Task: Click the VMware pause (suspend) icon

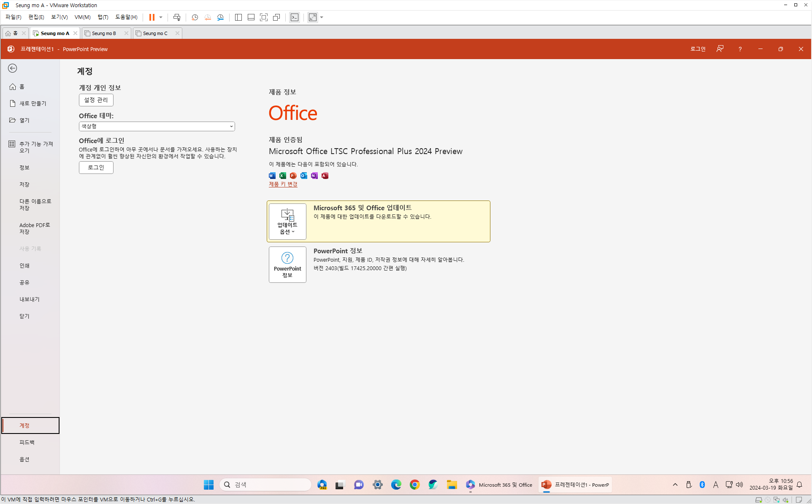Action: [x=152, y=17]
